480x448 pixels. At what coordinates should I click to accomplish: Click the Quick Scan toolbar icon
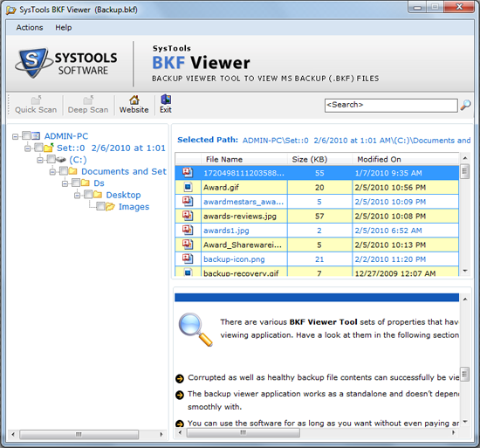point(36,100)
